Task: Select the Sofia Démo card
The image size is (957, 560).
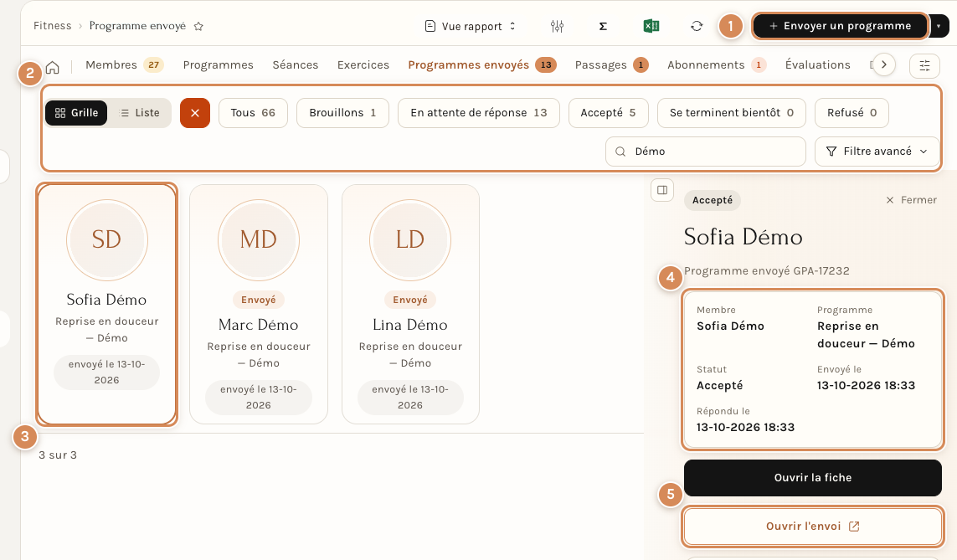Action: pyautogui.click(x=107, y=304)
